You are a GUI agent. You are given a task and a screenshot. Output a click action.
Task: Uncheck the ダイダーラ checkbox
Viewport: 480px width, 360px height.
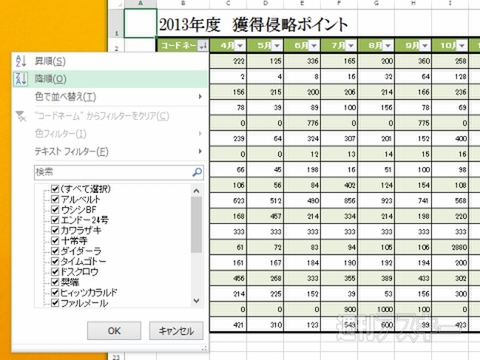coord(55,251)
